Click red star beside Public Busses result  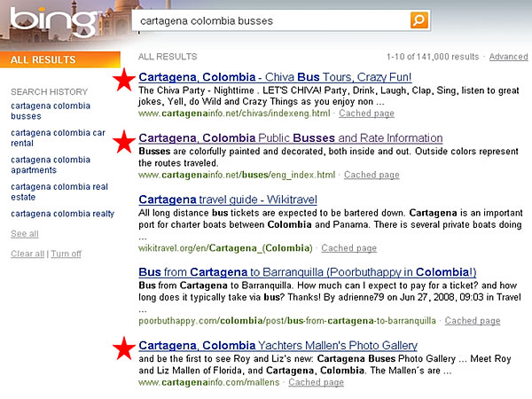[x=125, y=140]
